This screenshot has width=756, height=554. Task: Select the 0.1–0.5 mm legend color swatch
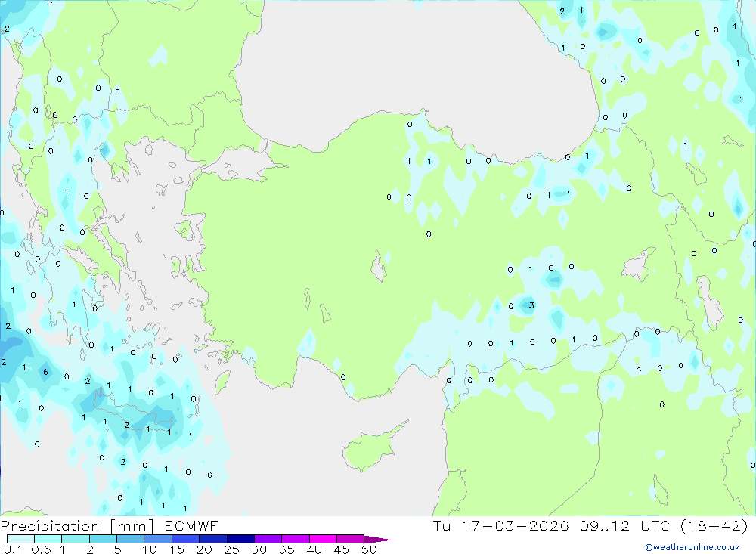pyautogui.click(x=20, y=539)
